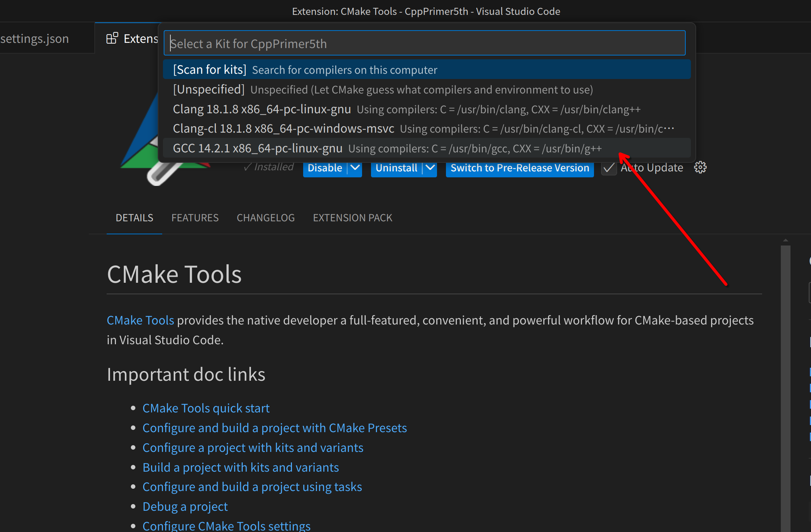Open the CHANGELOG tab

coord(266,218)
